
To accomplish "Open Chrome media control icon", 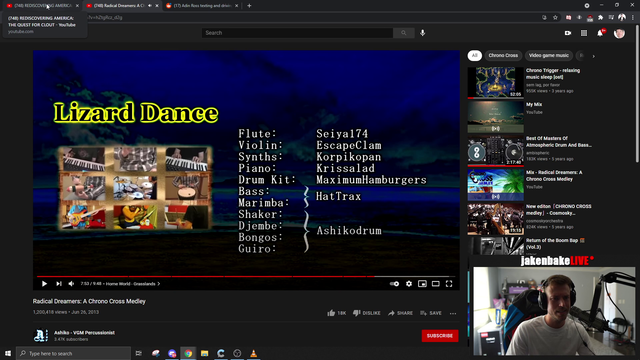I will point(611,18).
